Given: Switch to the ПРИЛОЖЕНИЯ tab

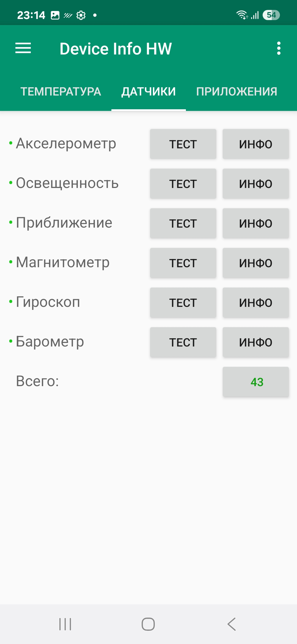Looking at the screenshot, I should coord(237,92).
